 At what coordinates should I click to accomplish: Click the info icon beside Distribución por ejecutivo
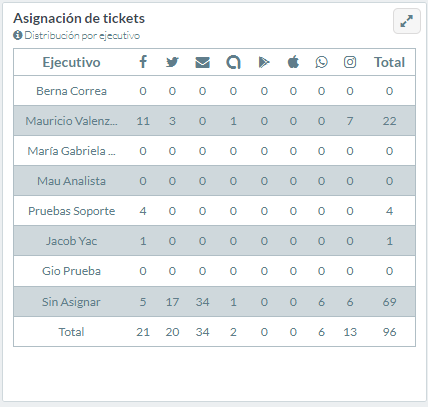pyautogui.click(x=17, y=35)
